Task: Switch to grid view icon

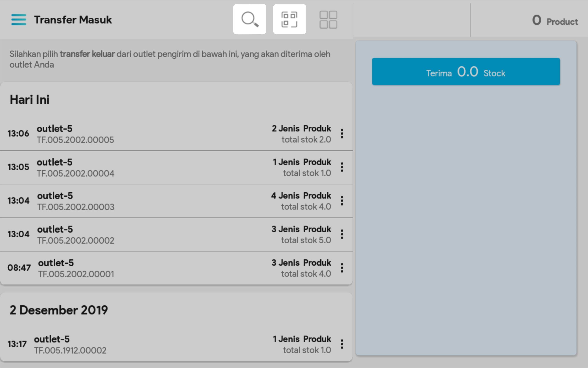Action: tap(328, 19)
